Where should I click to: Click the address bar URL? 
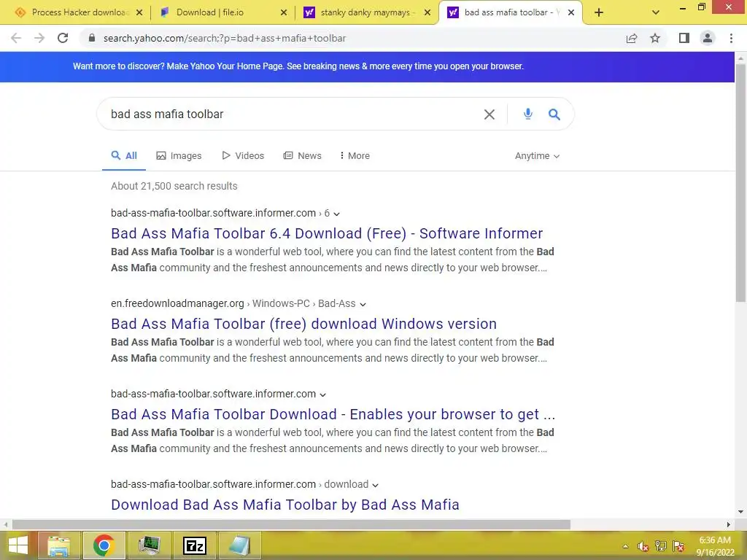pyautogui.click(x=225, y=38)
